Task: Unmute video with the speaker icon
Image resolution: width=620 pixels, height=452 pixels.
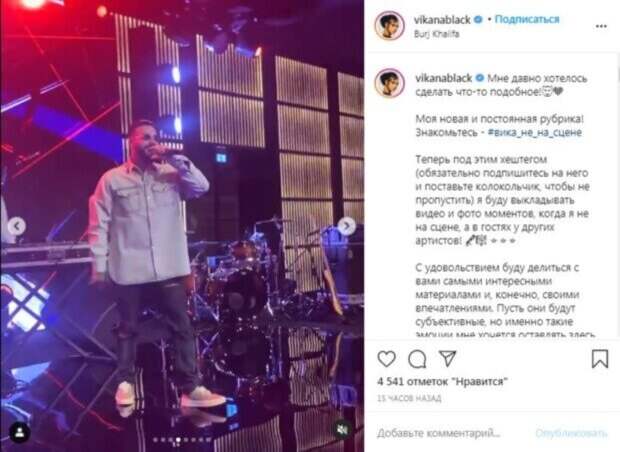Action: pyautogui.click(x=342, y=429)
